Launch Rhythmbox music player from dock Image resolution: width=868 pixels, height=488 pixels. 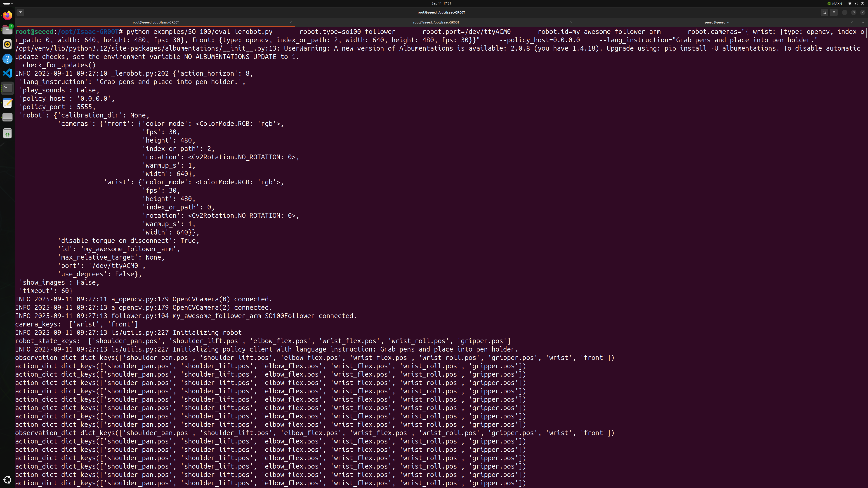(7, 45)
